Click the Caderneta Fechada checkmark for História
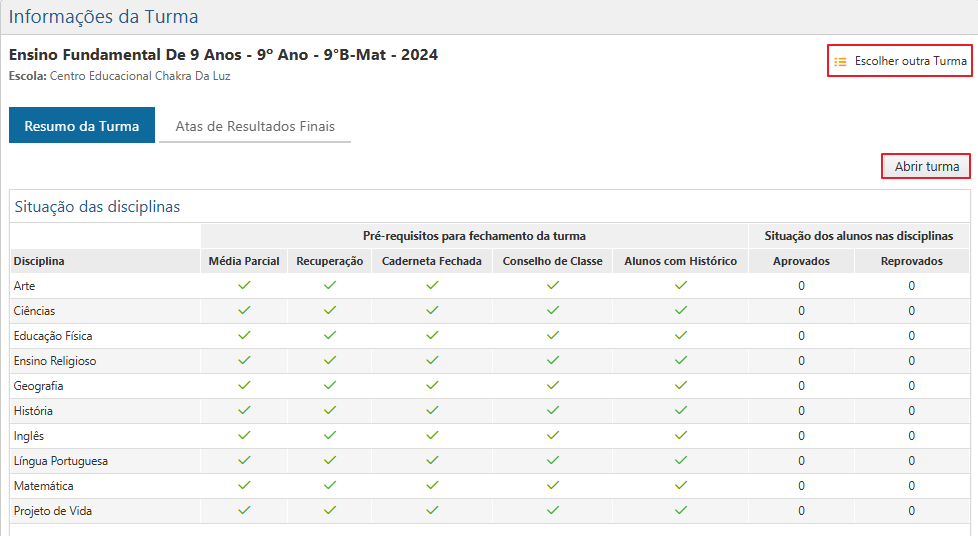The image size is (978, 536). pos(432,410)
